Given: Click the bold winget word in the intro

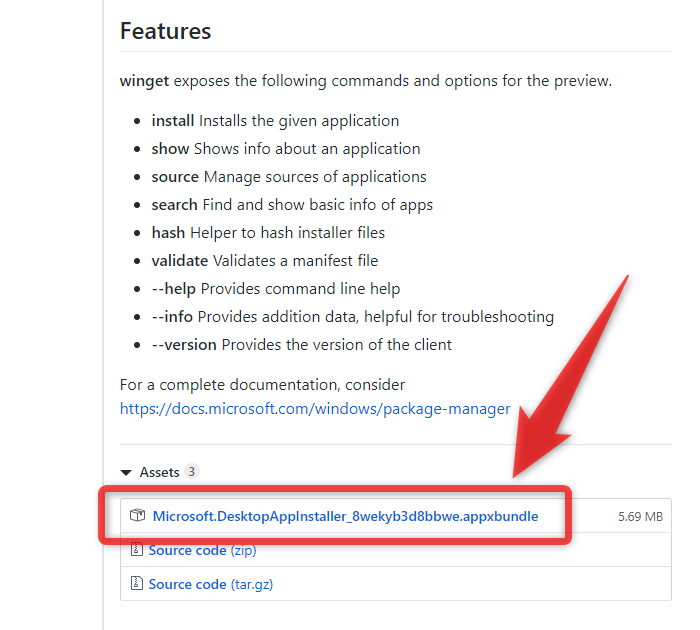Looking at the screenshot, I should 144,81.
